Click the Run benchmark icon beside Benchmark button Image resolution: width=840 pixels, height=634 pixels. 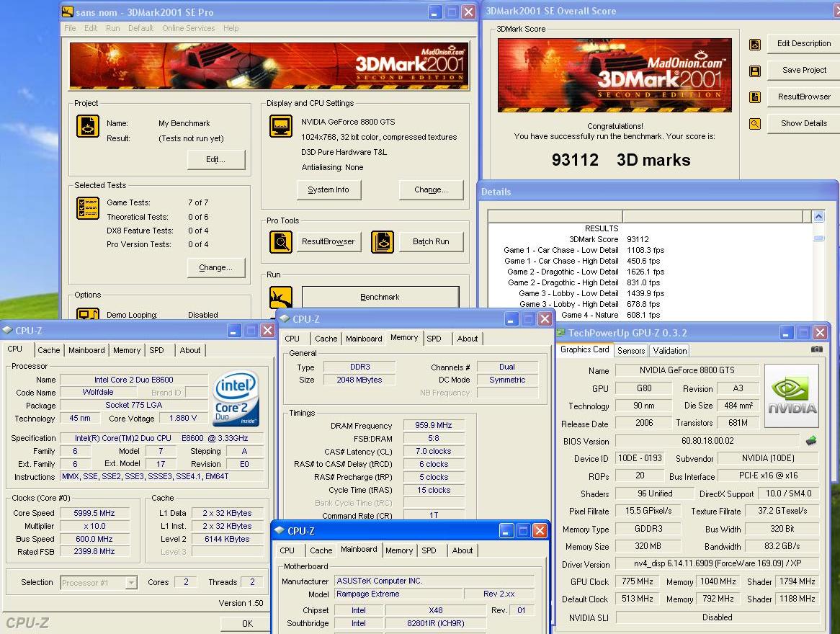tap(281, 296)
